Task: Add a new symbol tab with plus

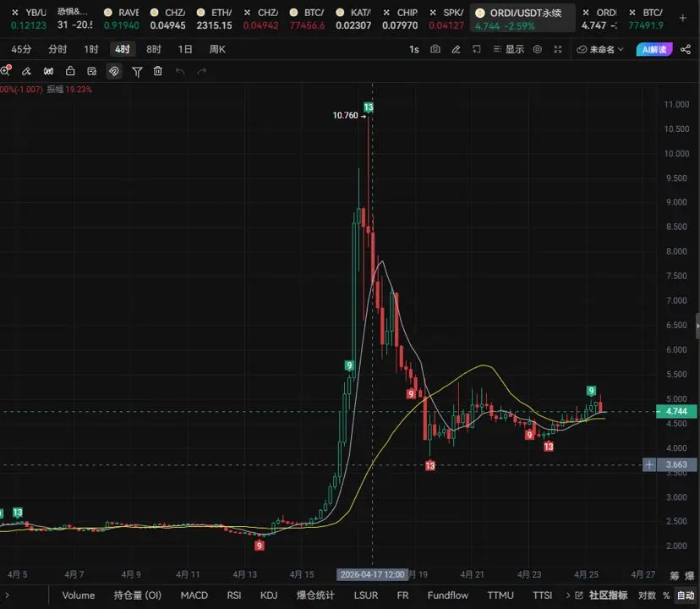Action: pos(682,18)
